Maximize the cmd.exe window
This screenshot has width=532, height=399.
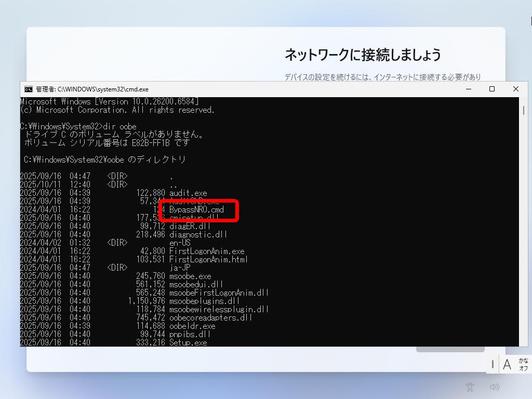point(492,89)
